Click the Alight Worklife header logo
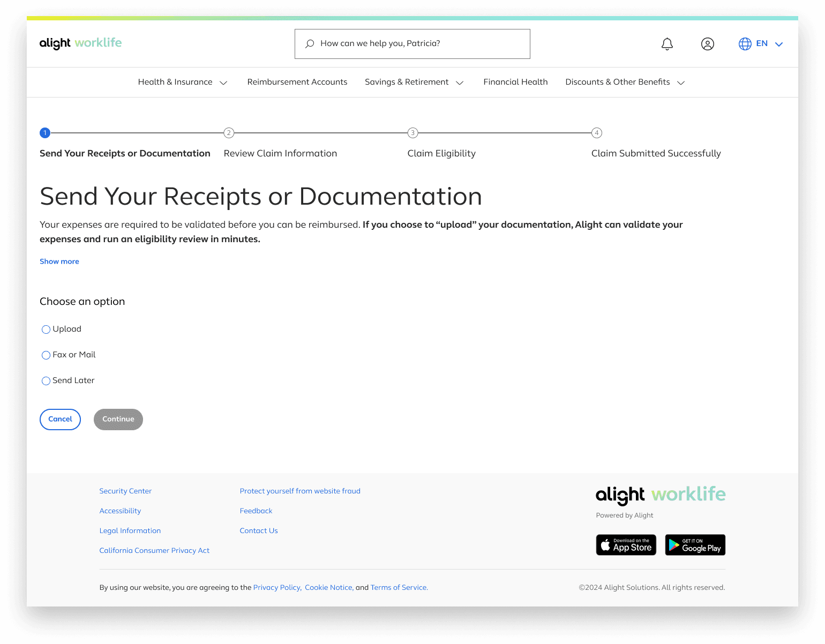The width and height of the screenshot is (825, 644). (81, 43)
